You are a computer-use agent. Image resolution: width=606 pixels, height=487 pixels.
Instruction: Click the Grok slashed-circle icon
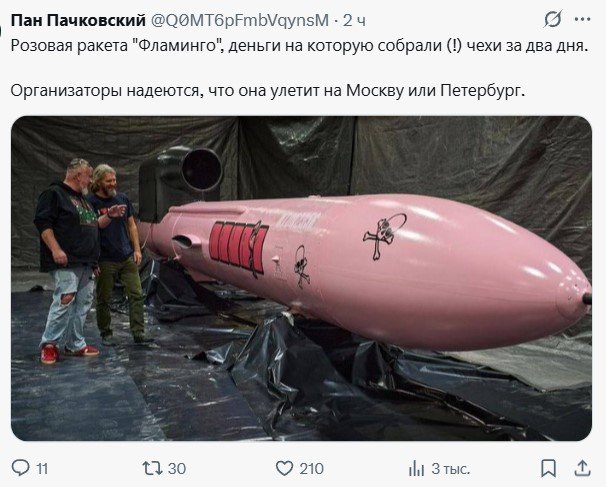[553, 19]
